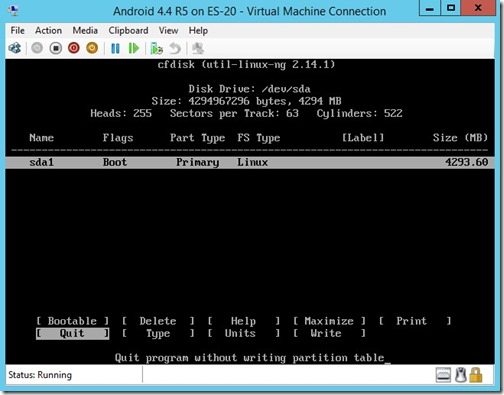Click the Linux FS type value
Image resolution: width=504 pixels, height=395 pixels.
(x=252, y=162)
